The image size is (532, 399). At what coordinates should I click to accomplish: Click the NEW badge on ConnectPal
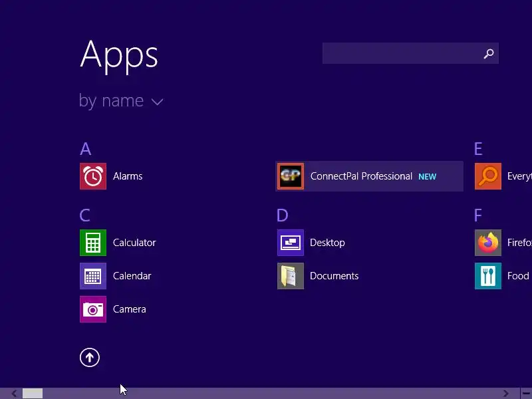pos(427,177)
